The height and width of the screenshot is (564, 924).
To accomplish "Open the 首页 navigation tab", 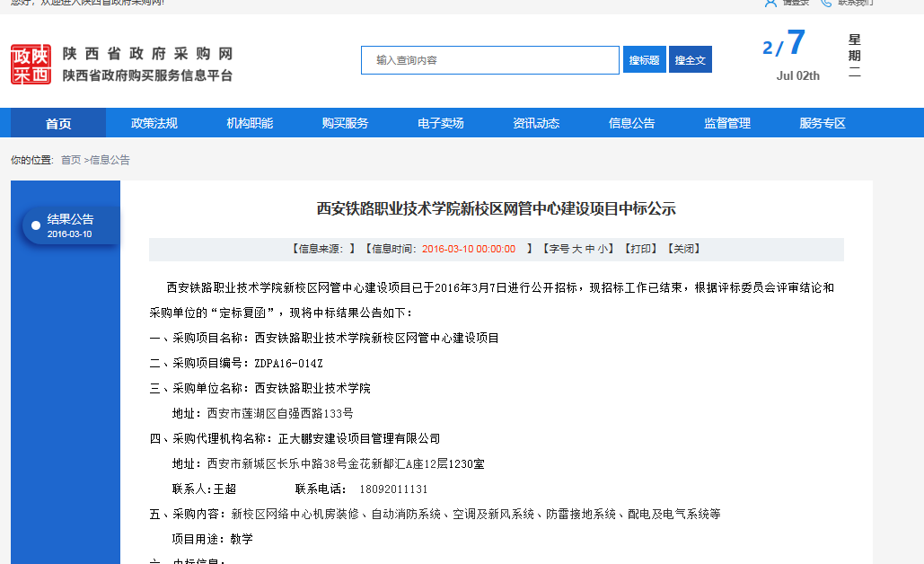I will click(58, 123).
